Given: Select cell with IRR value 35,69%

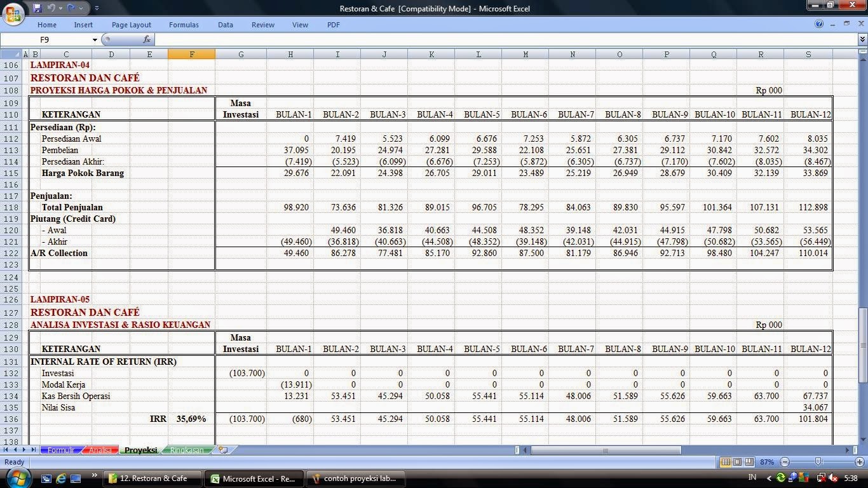Looking at the screenshot, I should point(191,419).
